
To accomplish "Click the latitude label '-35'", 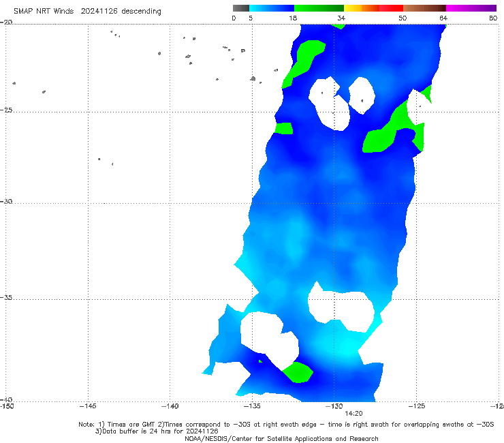I will (x=6, y=298).
